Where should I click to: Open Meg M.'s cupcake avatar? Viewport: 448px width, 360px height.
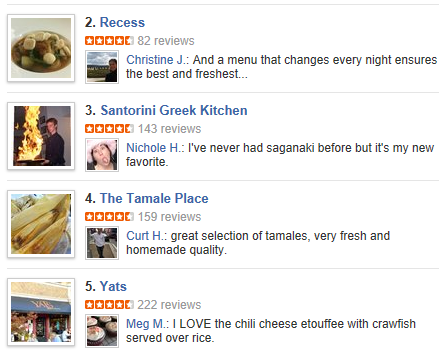(102, 331)
